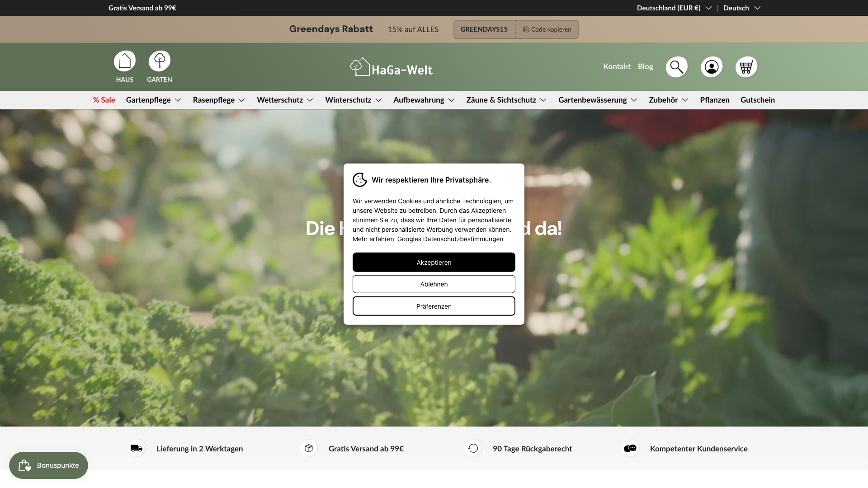Image resolution: width=868 pixels, height=488 pixels.
Task: Click the Lieferung in 2 Werktagen text
Action: click(200, 449)
